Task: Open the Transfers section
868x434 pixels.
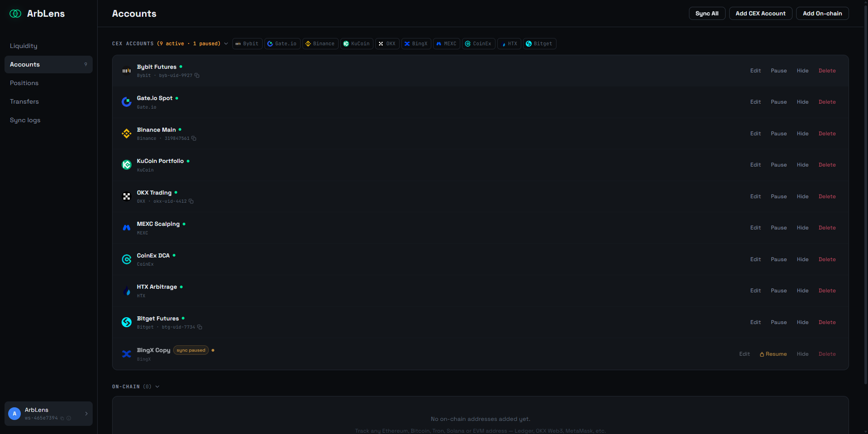Action: click(48, 101)
